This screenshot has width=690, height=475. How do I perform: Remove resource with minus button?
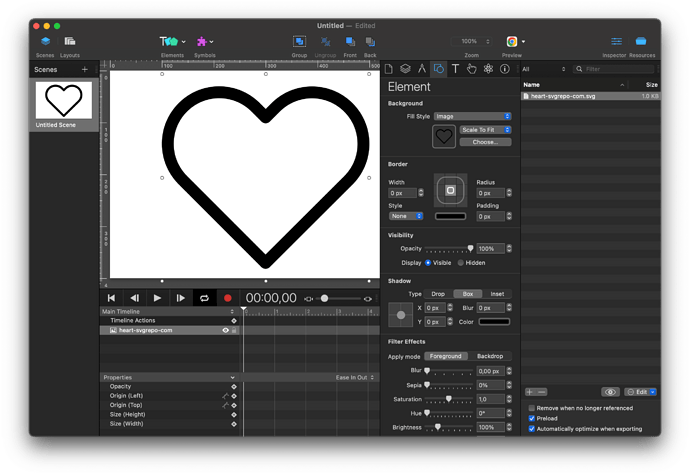[542, 392]
